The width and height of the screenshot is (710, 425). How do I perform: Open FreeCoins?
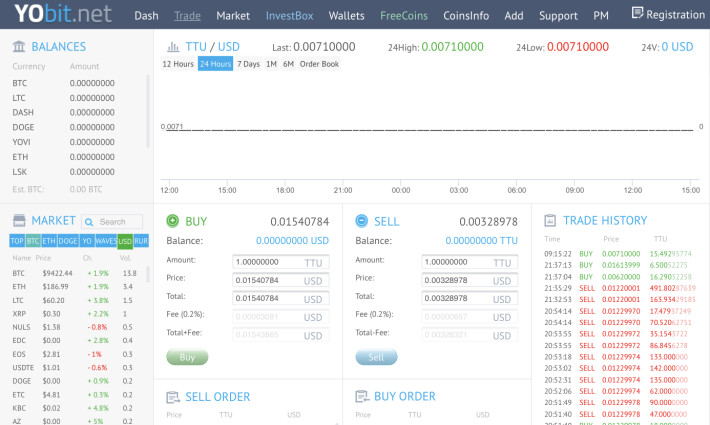[x=404, y=16]
